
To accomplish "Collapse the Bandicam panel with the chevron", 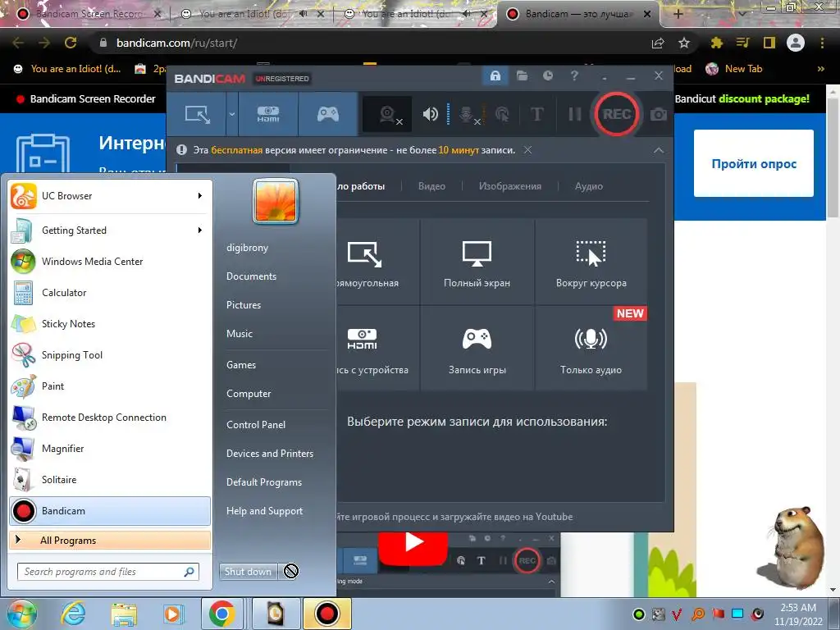I will (x=659, y=151).
